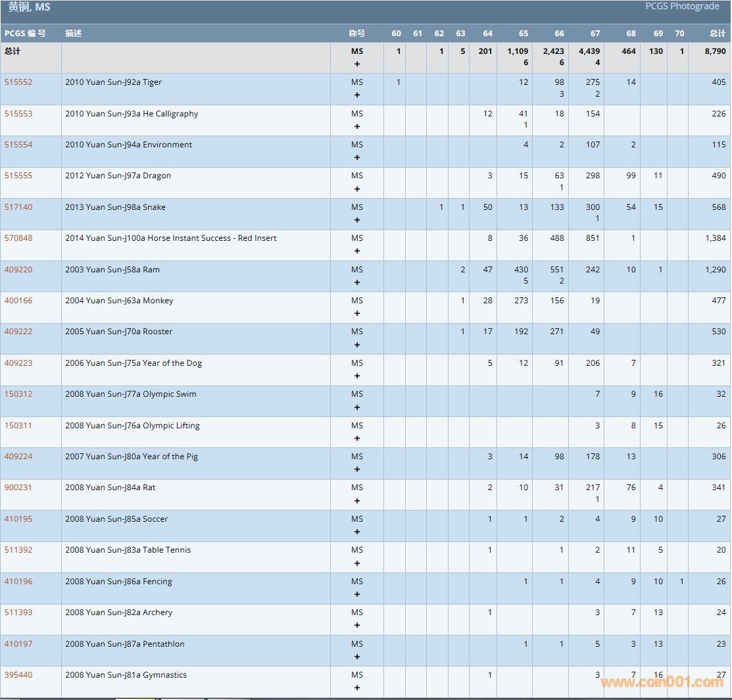Expand plus grades for 2012 Dragon row

(x=357, y=189)
